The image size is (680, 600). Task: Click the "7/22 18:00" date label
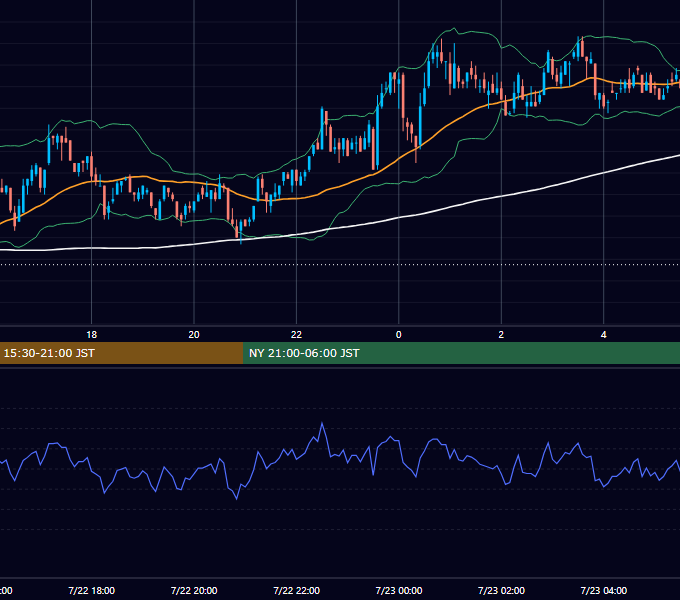coord(92,590)
